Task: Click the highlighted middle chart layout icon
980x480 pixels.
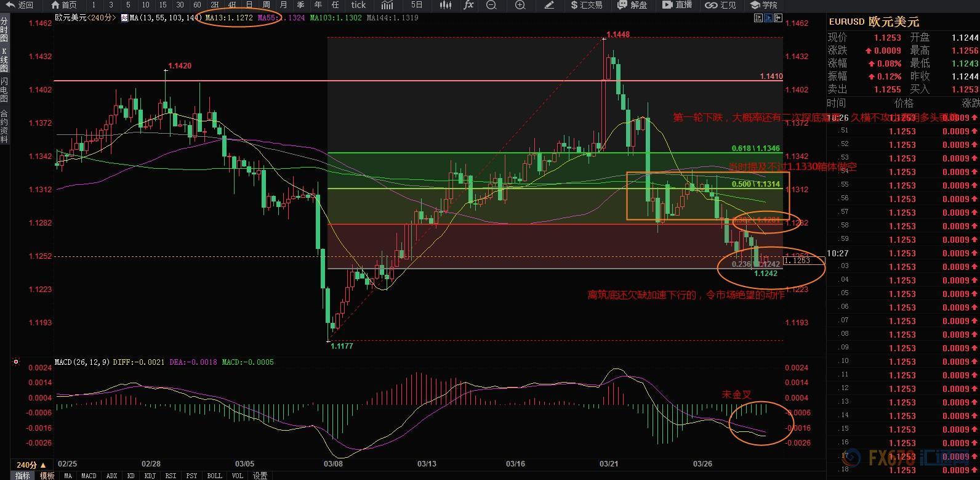Action: [x=768, y=18]
